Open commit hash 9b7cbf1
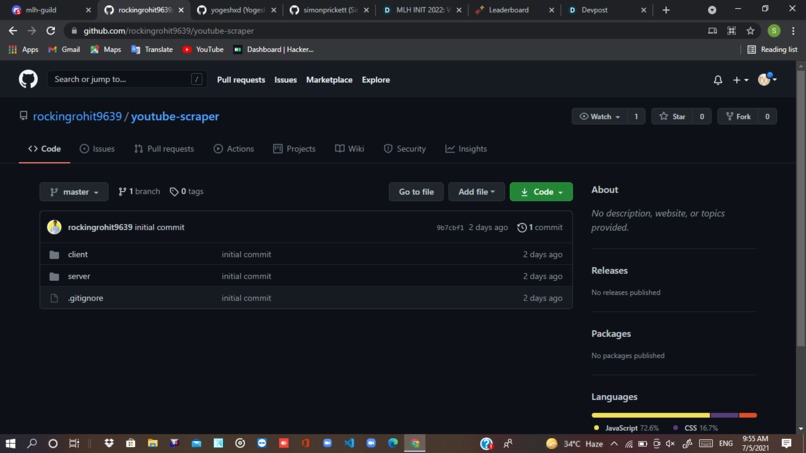806x453 pixels. point(450,227)
